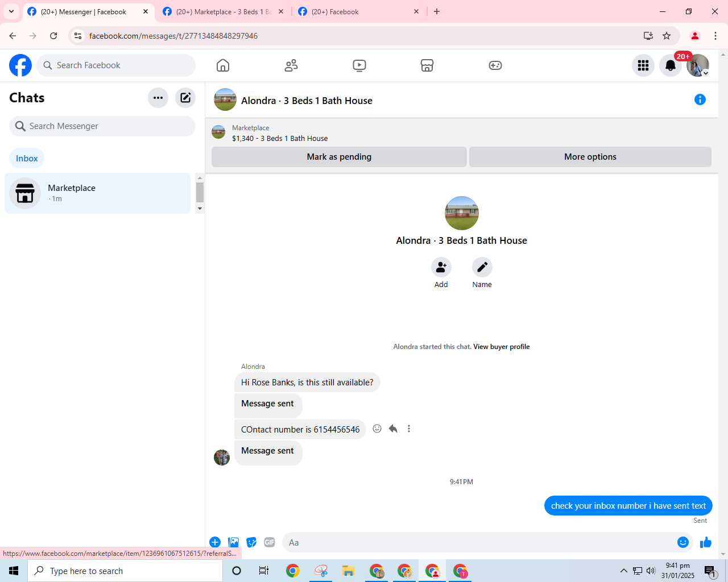This screenshot has height=582, width=728.
Task: Click the address bar URL
Action: pos(173,36)
